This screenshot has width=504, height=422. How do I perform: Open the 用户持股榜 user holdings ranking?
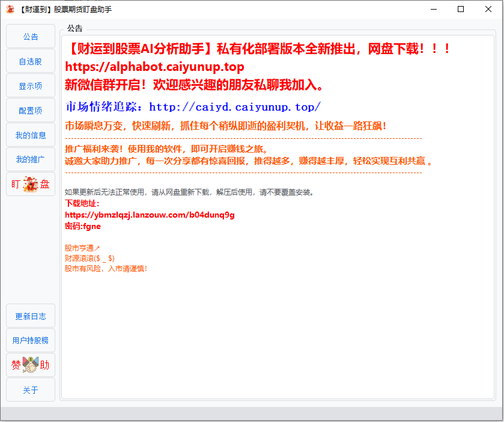click(x=30, y=340)
